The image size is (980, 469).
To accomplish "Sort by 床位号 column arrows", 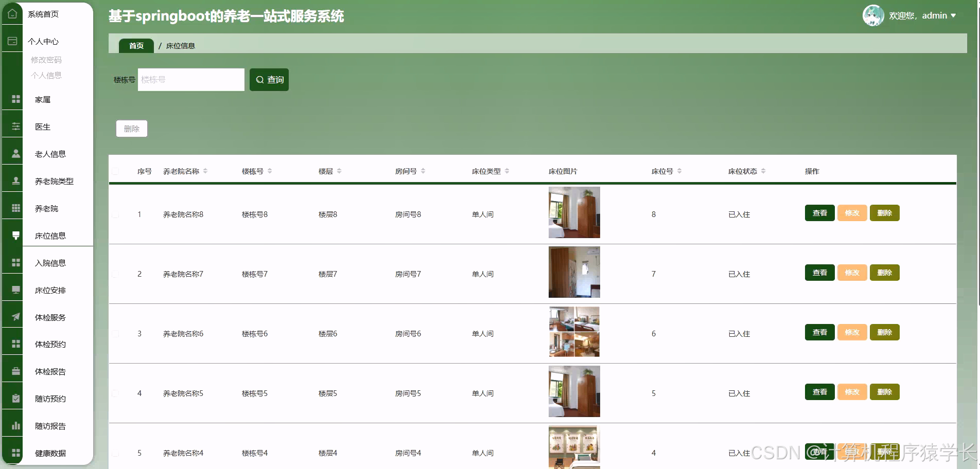I will coord(679,171).
